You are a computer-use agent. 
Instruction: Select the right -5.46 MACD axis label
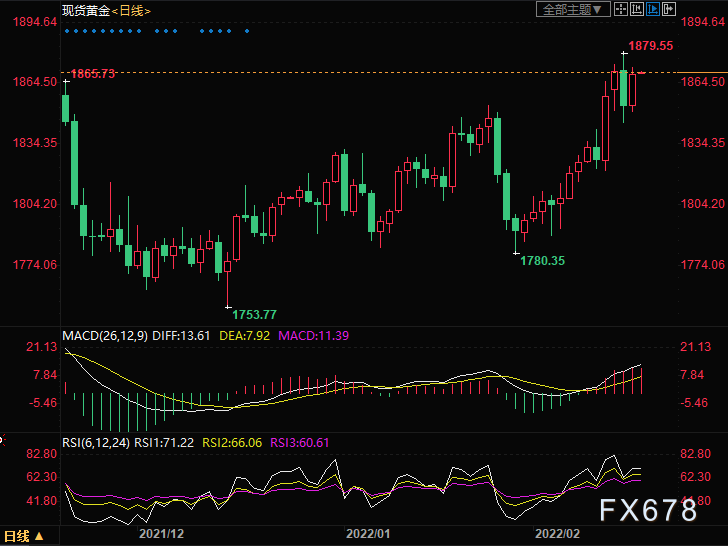[x=694, y=403]
